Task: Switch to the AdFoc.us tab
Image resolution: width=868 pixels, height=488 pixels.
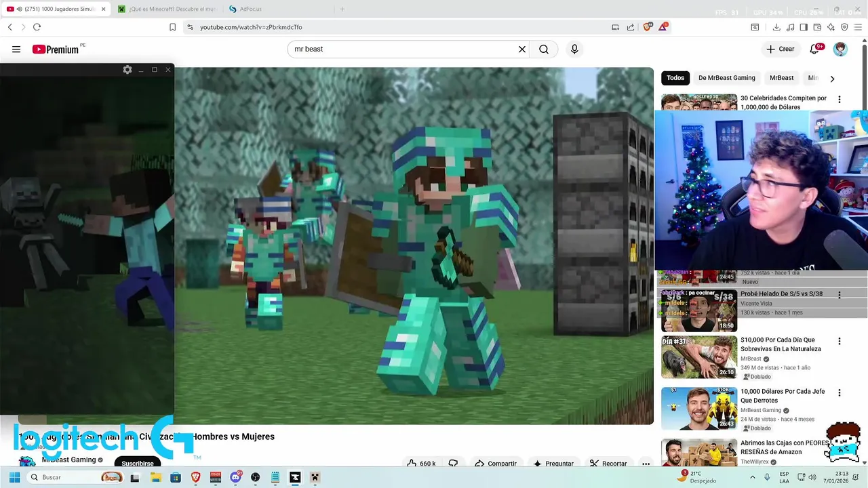Action: pos(277,9)
